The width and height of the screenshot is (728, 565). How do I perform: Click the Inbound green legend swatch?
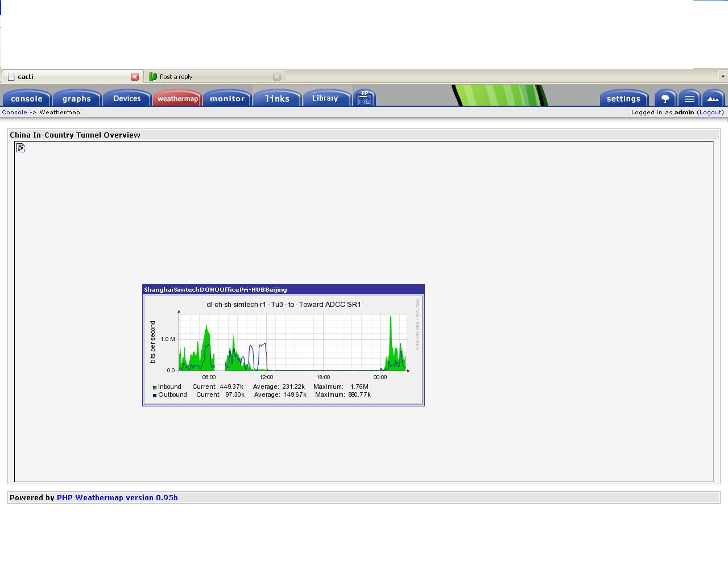click(x=154, y=388)
